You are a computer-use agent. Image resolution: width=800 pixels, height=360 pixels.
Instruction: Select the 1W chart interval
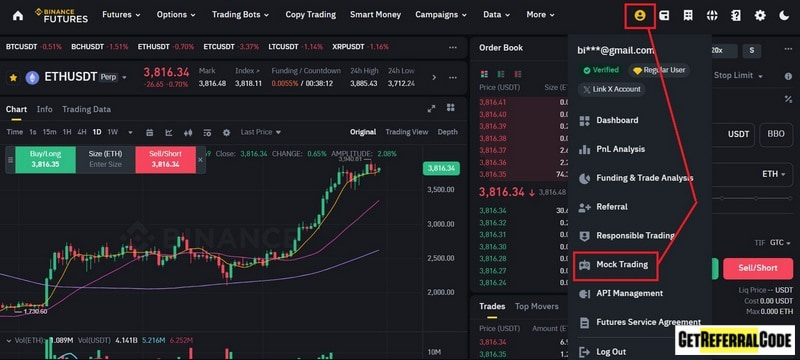click(x=113, y=132)
